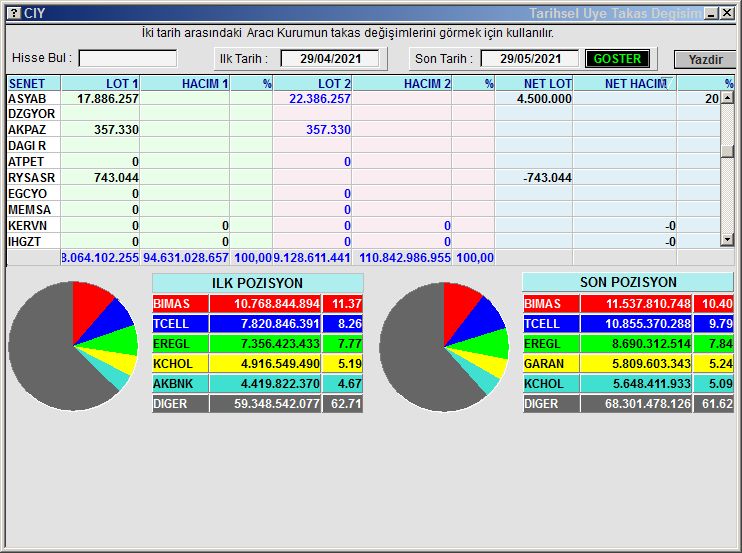The width and height of the screenshot is (742, 553).
Task: Click the SON POZISYON pie chart
Action: click(444, 347)
